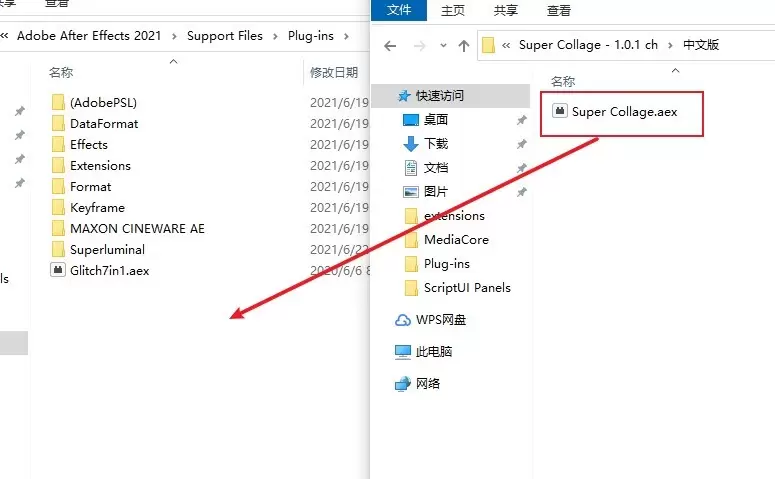Open the (AdobePSL) folder icon
Screen dimensions: 775x479
58,102
